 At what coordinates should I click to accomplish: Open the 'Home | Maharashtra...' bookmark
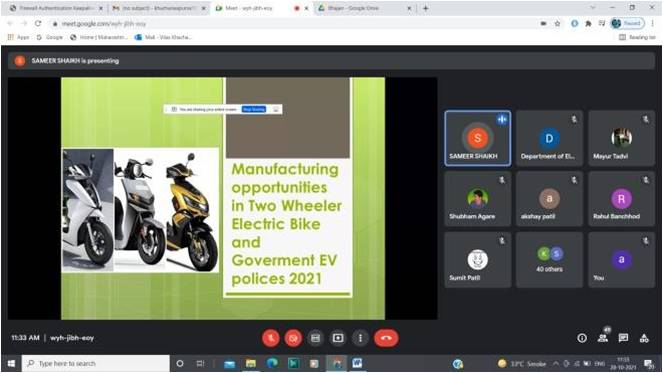coord(99,37)
